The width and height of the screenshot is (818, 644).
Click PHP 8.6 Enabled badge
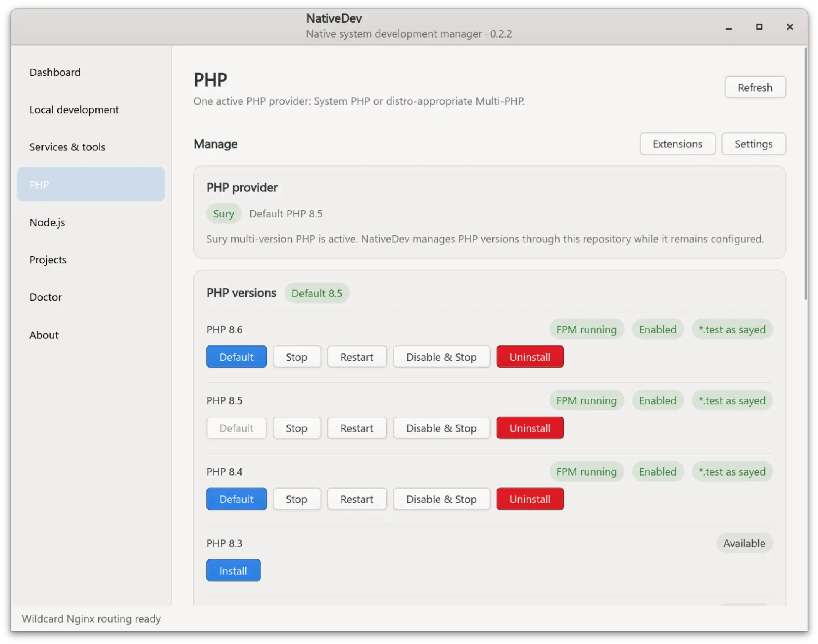point(658,329)
